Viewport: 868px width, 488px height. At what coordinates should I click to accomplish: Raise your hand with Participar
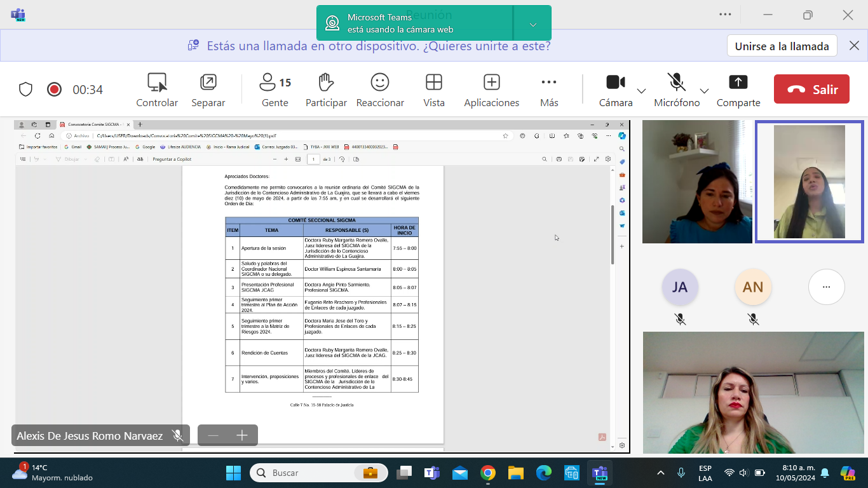pyautogui.click(x=326, y=90)
